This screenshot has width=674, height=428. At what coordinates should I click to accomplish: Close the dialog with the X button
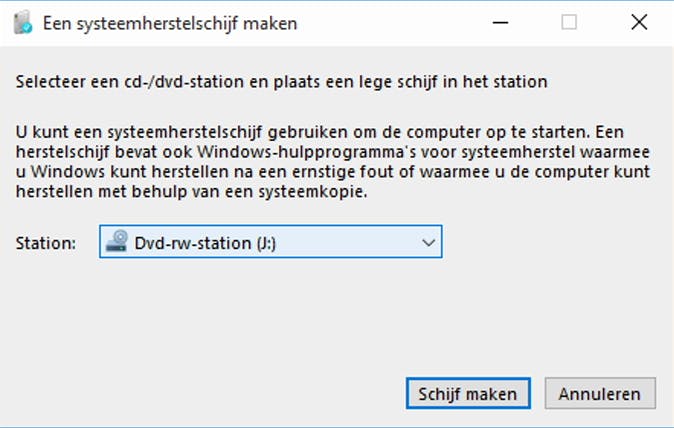pyautogui.click(x=638, y=22)
